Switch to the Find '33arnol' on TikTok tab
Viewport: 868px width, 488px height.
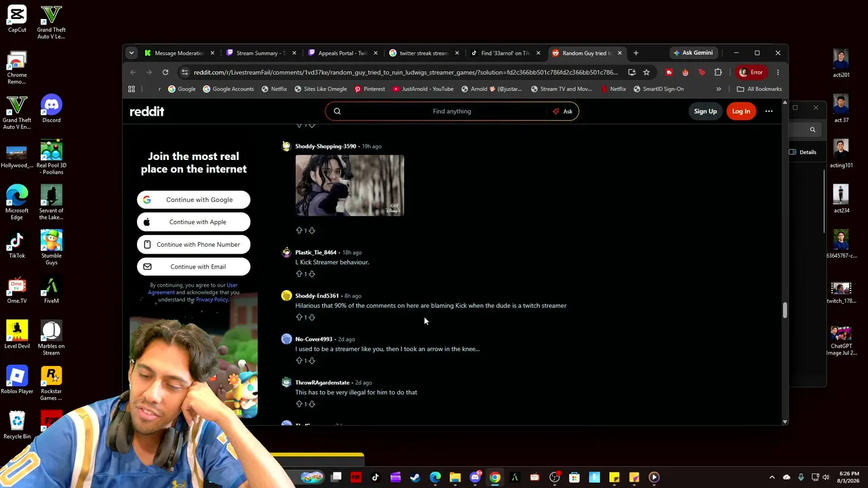(505, 53)
